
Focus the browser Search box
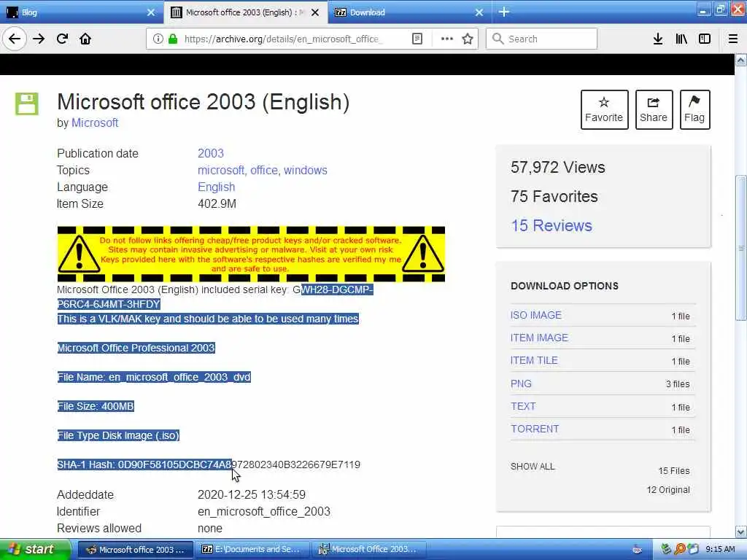pos(542,39)
